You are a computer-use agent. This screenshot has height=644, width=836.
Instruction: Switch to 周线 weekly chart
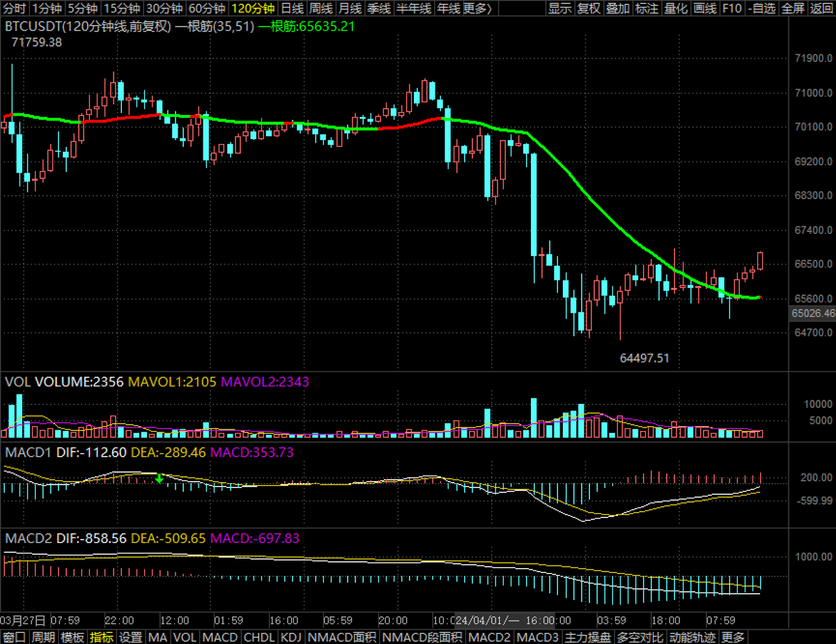[x=321, y=8]
